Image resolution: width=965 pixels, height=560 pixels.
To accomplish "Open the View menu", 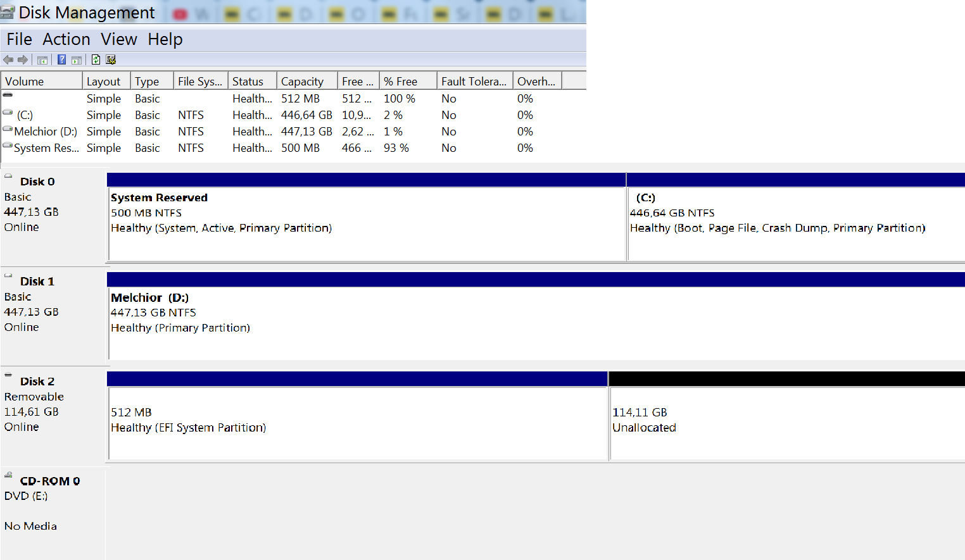I will tap(119, 39).
